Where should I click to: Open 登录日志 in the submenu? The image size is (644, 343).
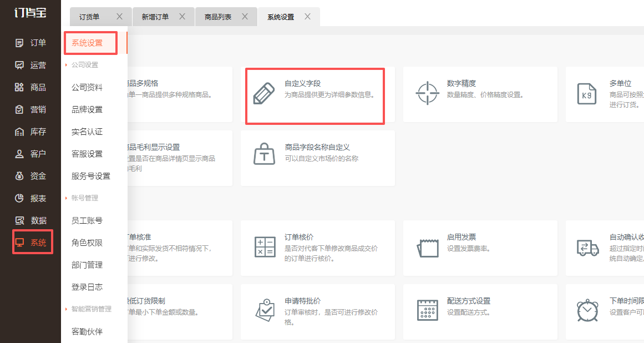[87, 287]
